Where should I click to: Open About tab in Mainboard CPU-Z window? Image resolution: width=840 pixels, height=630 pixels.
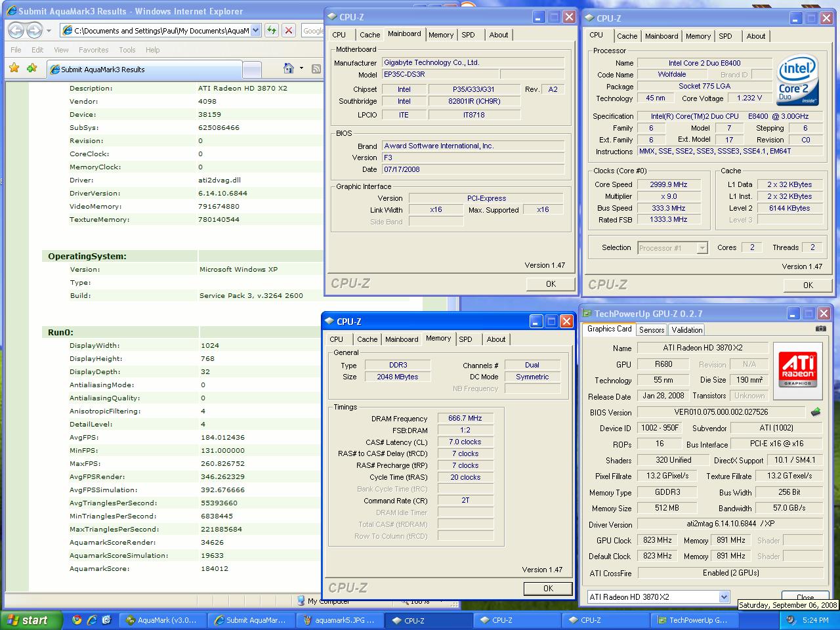(x=499, y=35)
